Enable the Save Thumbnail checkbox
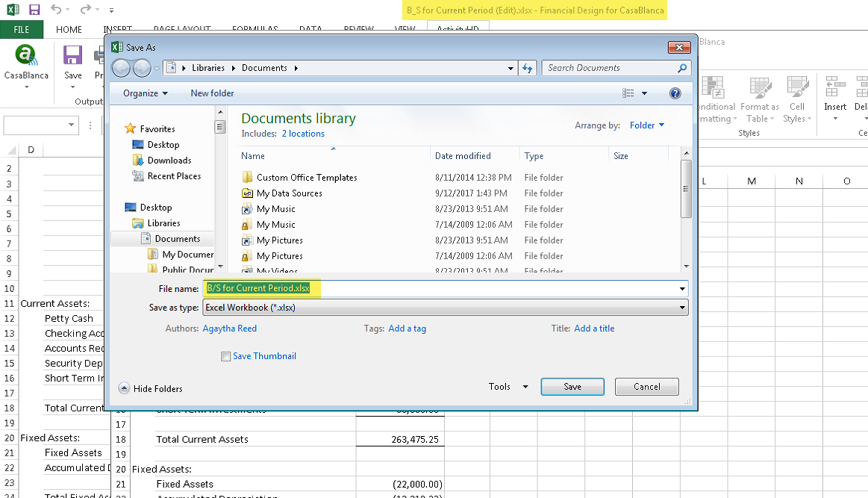The width and height of the screenshot is (868, 498). (x=225, y=356)
